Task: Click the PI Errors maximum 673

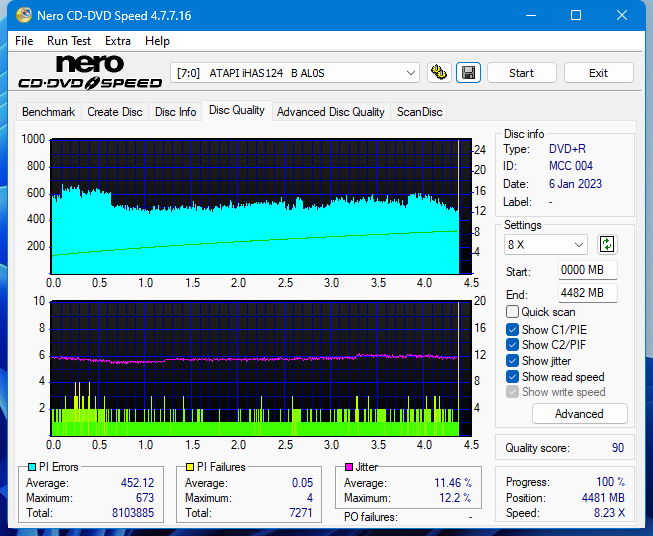Action: tap(145, 498)
